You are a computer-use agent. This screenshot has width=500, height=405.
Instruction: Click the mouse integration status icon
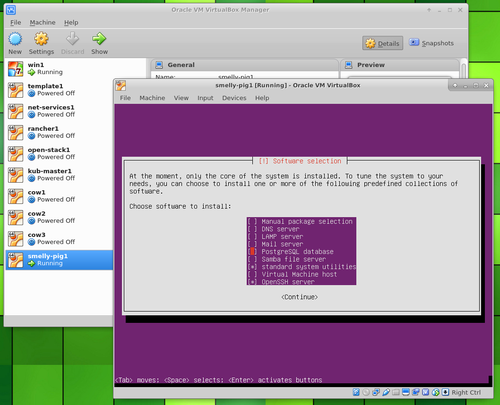pyautogui.click(x=435, y=392)
